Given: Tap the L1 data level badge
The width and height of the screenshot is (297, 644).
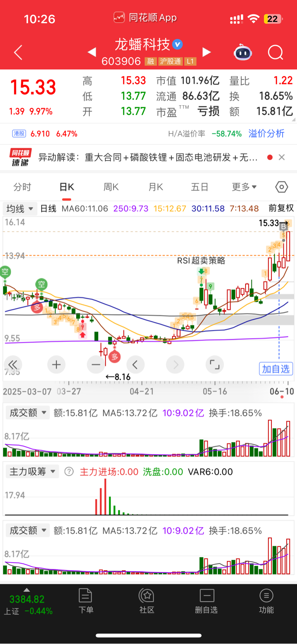Looking at the screenshot, I should (190, 62).
